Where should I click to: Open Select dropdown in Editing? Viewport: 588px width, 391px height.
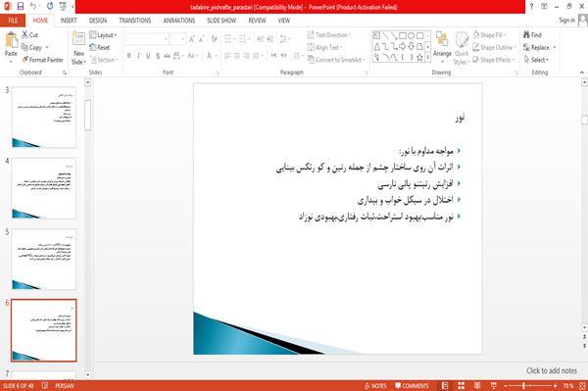pyautogui.click(x=536, y=60)
